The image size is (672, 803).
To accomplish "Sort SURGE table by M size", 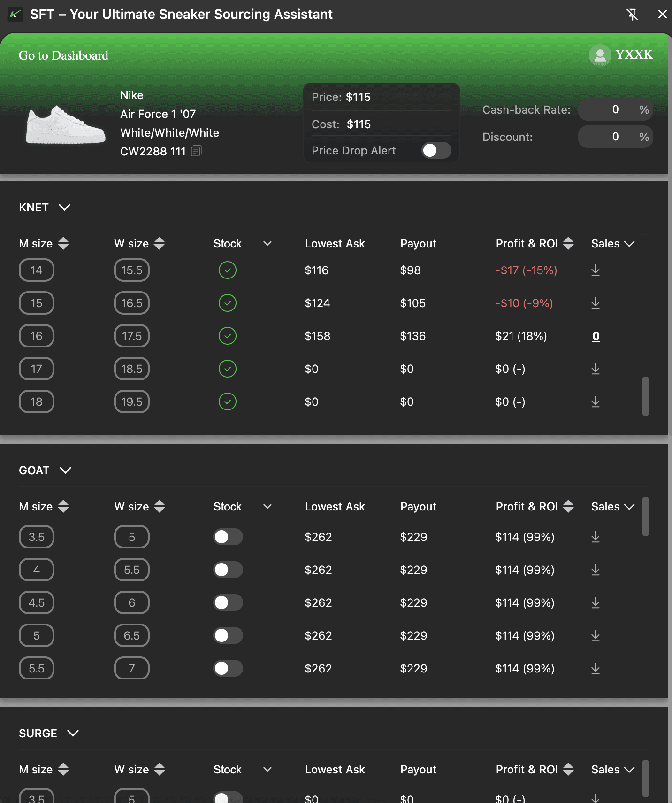I will [x=63, y=769].
